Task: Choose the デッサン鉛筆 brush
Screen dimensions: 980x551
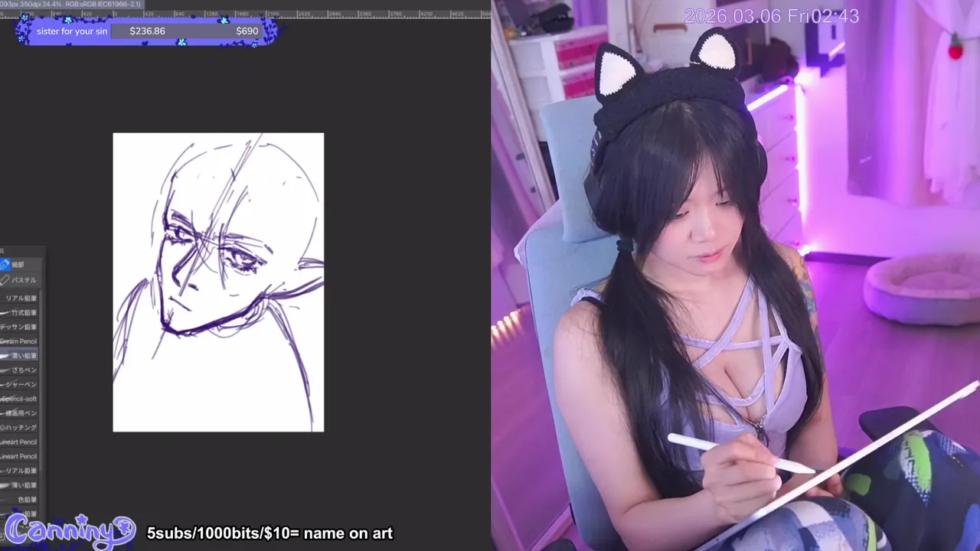Action: pyautogui.click(x=19, y=328)
